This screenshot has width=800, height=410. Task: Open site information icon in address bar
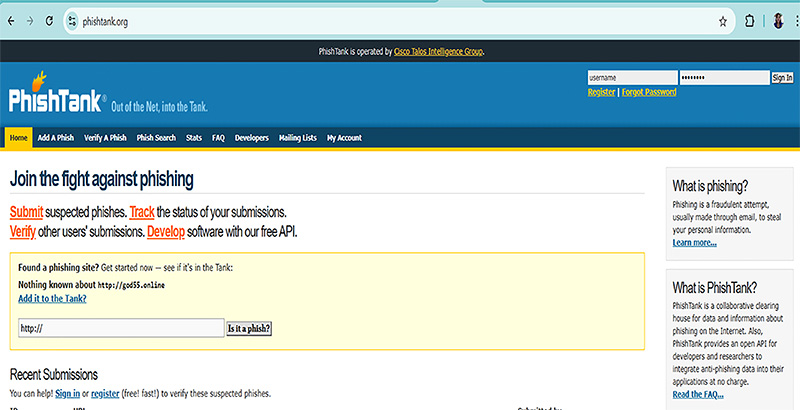pos(72,21)
